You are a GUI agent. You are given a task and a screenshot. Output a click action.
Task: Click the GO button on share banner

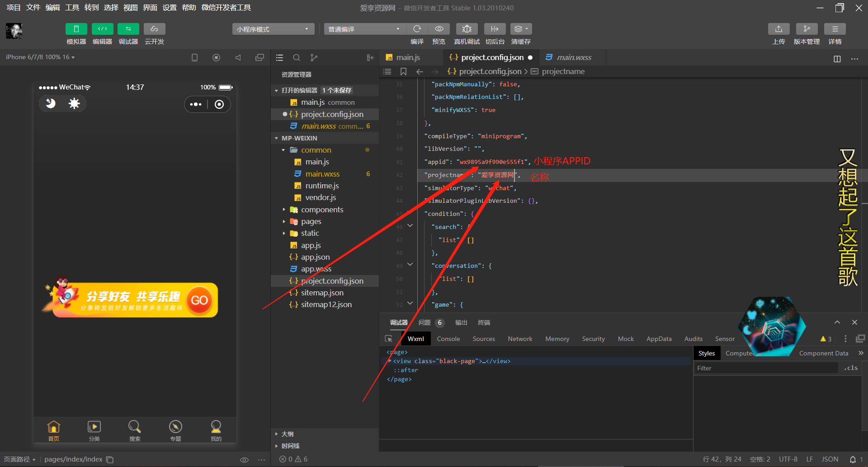199,300
